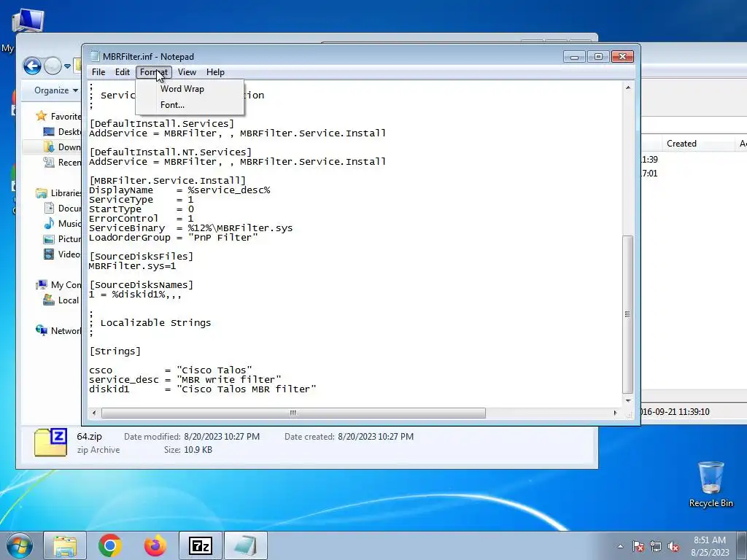
Task: Select Pictures library in Explorer sidebar
Action: [62, 239]
